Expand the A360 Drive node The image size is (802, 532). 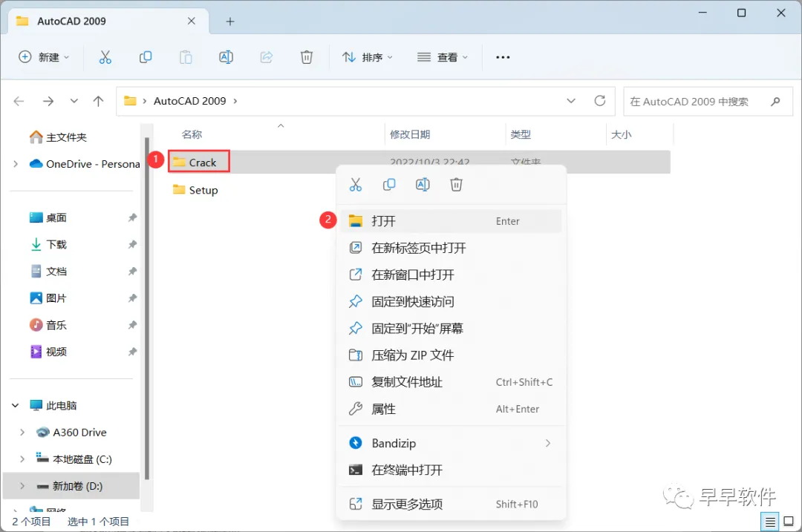22,433
